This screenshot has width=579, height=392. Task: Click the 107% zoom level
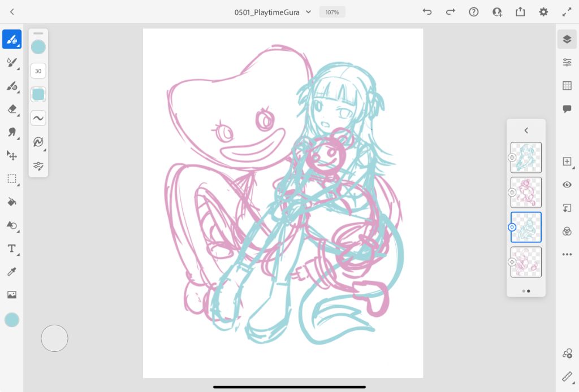332,12
